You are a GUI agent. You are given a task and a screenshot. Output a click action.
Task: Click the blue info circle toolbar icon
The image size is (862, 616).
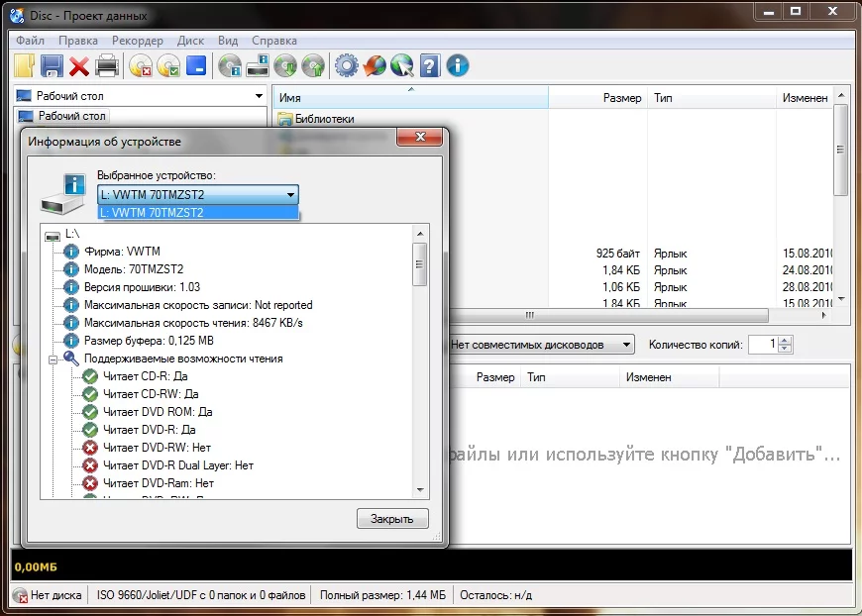coord(458,66)
